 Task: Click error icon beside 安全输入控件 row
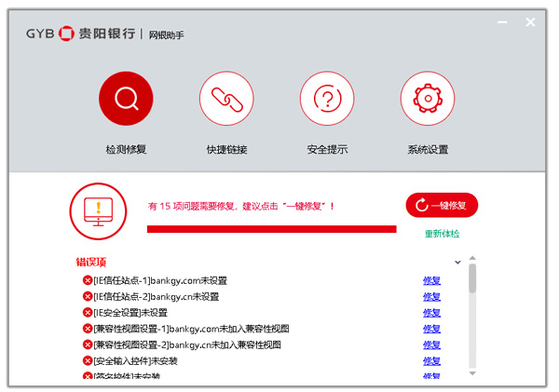pyautogui.click(x=88, y=360)
